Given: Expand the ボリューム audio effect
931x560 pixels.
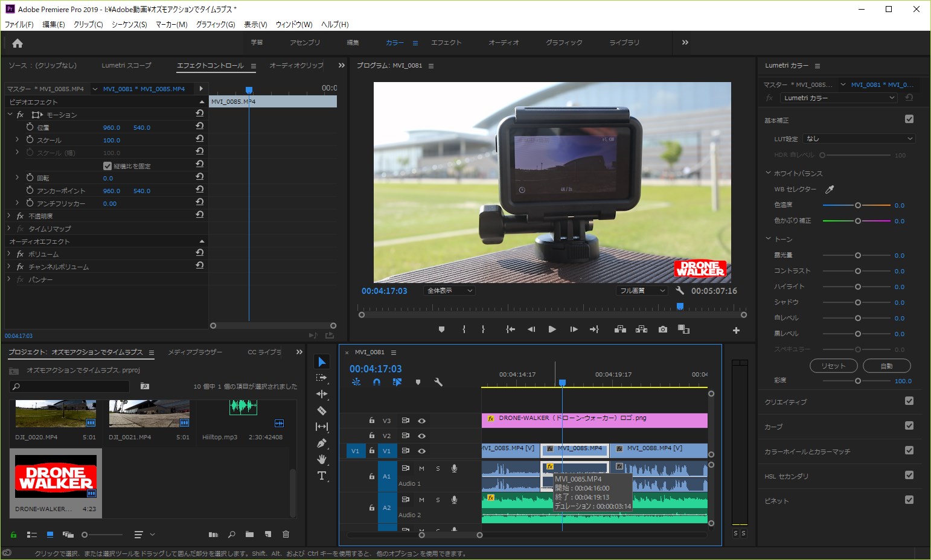Looking at the screenshot, I should coord(9,253).
